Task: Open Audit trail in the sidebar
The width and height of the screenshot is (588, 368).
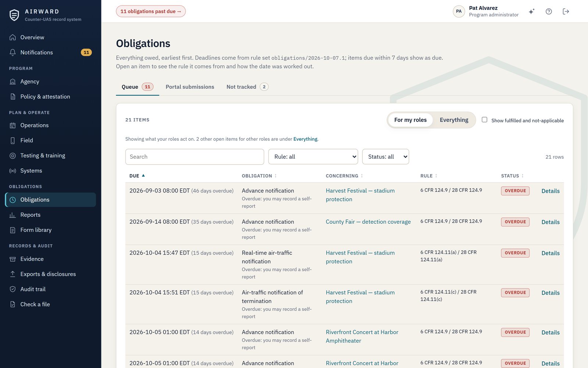Action: [50, 289]
